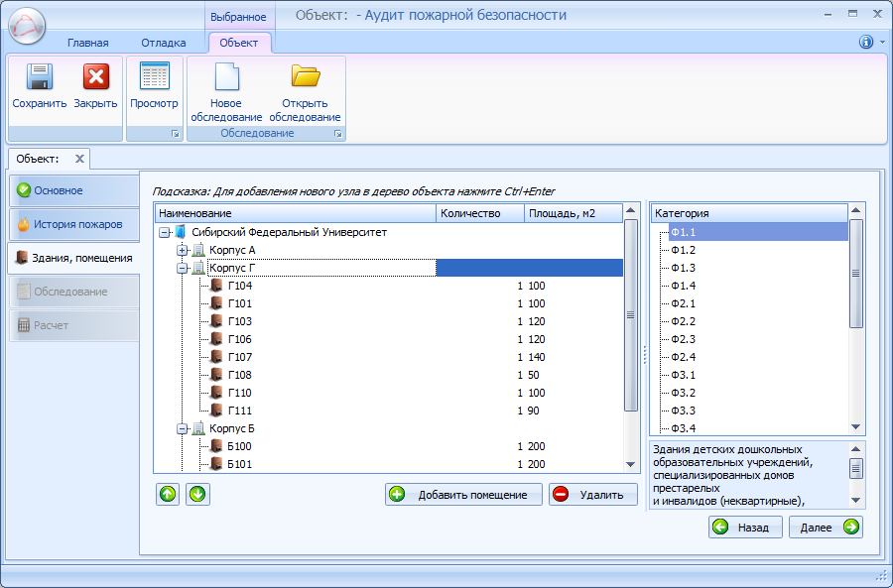Click the description box scroll-down arrow

pyautogui.click(x=856, y=501)
